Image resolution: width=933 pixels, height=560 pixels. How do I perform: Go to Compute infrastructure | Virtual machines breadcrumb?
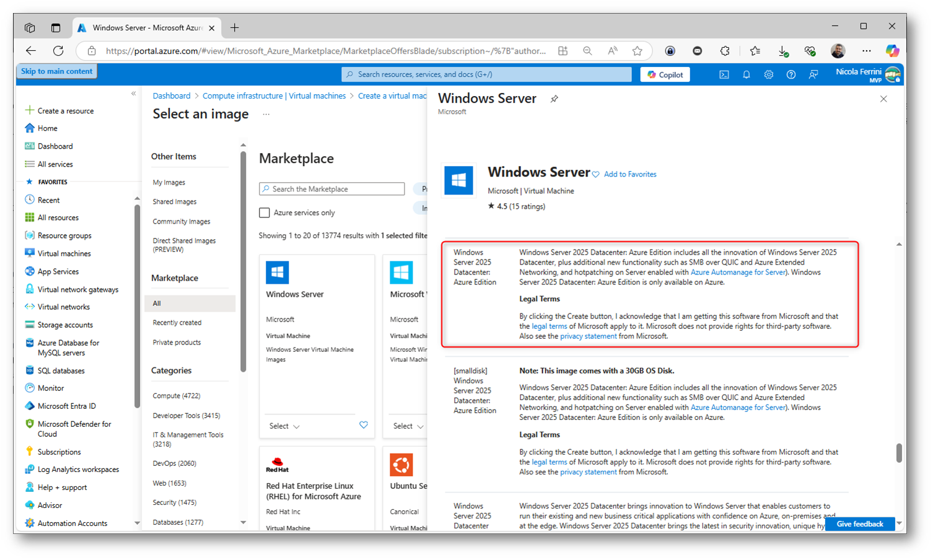tap(274, 96)
